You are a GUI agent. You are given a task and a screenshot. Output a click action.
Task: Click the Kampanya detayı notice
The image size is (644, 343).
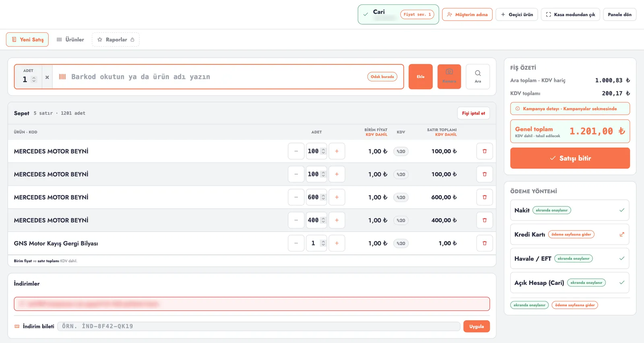(x=570, y=108)
